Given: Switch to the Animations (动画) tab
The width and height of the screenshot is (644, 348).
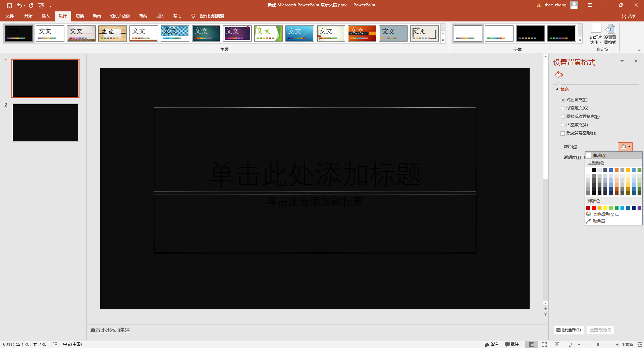Looking at the screenshot, I should click(97, 16).
